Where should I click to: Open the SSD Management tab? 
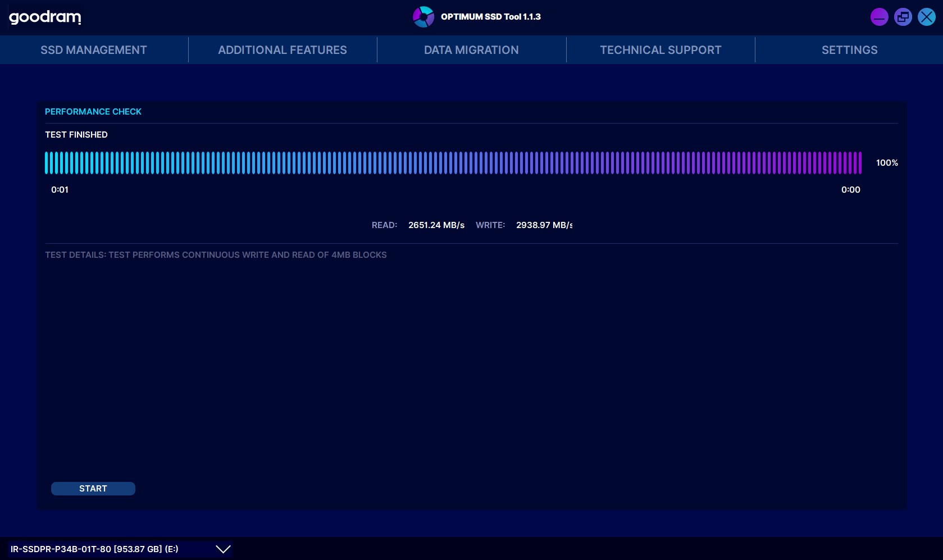tap(94, 50)
